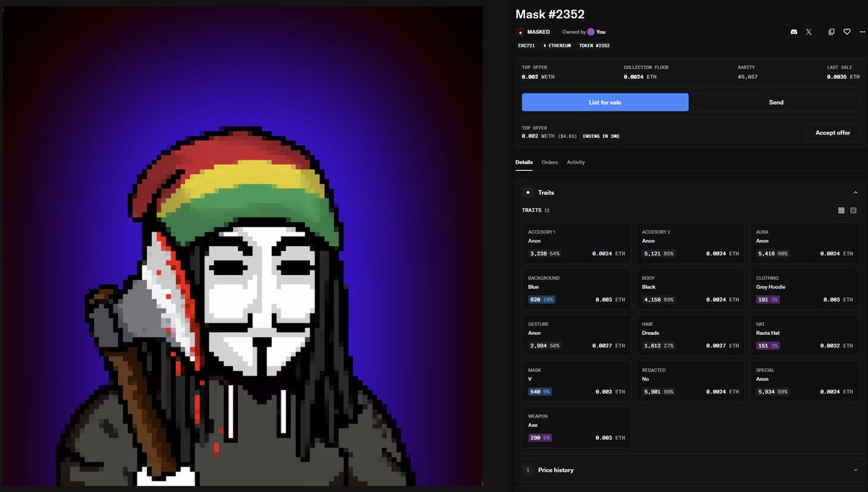Click the 'ENDING IN 3MO' badge
Image resolution: width=868 pixels, height=492 pixels.
tap(600, 136)
